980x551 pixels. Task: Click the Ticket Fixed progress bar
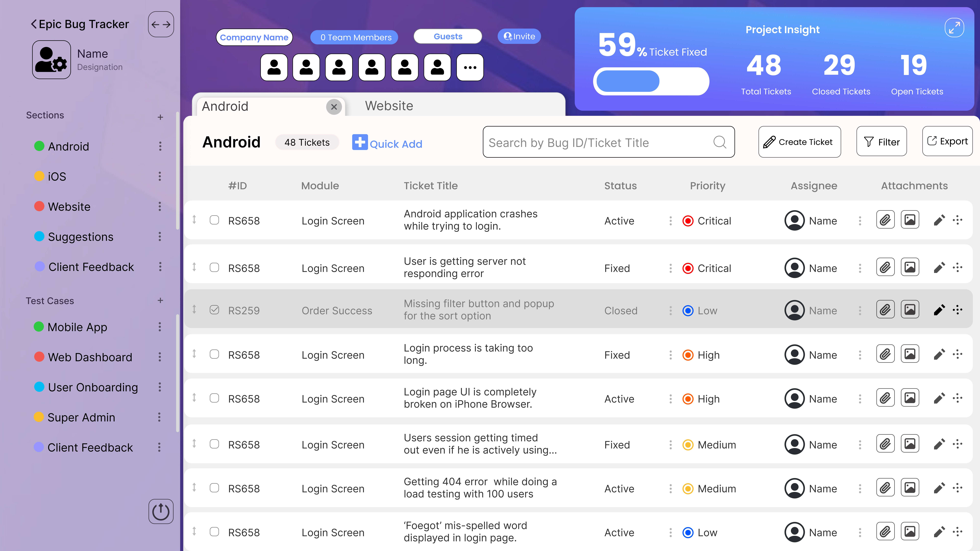point(651,81)
